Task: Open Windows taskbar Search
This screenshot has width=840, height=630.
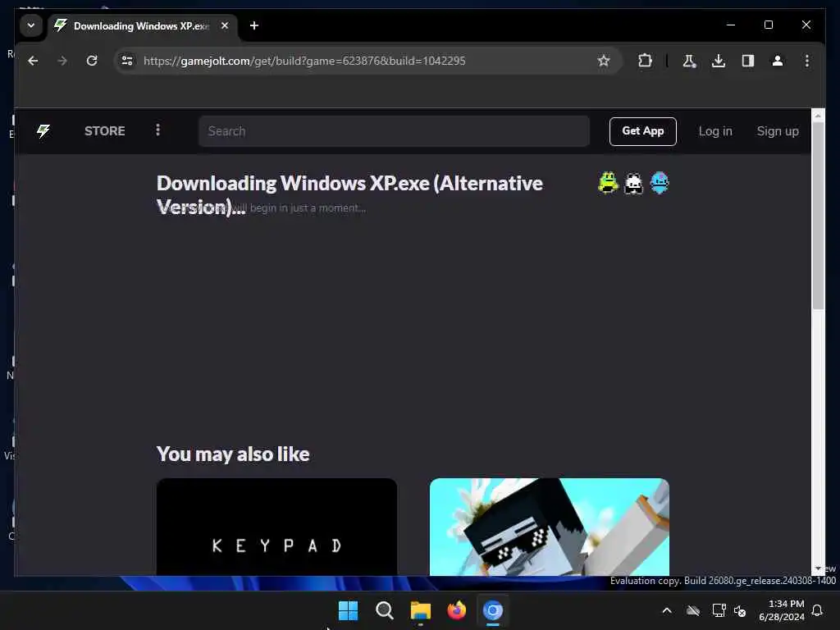Action: tap(384, 610)
